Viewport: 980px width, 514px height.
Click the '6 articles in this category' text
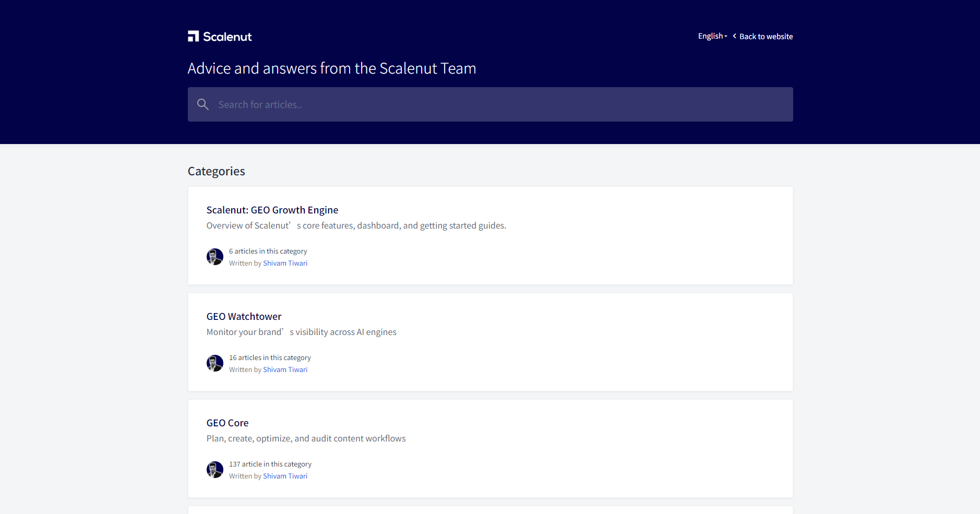pyautogui.click(x=268, y=252)
